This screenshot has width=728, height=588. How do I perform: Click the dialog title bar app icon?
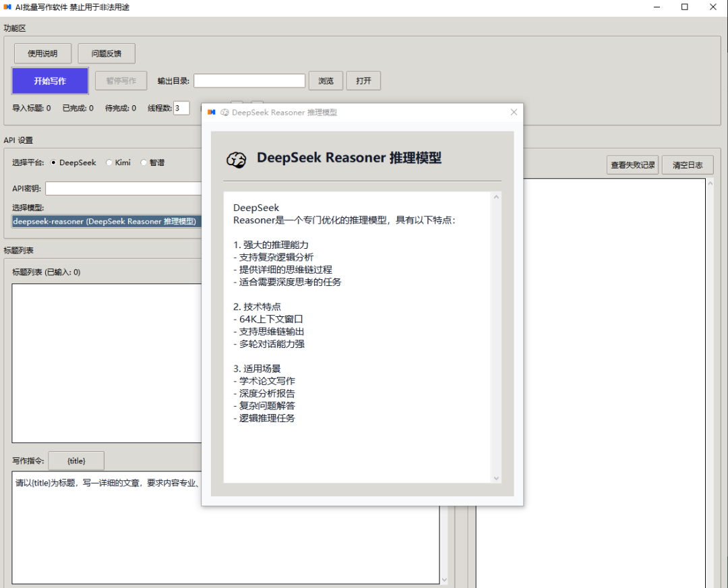pyautogui.click(x=212, y=112)
